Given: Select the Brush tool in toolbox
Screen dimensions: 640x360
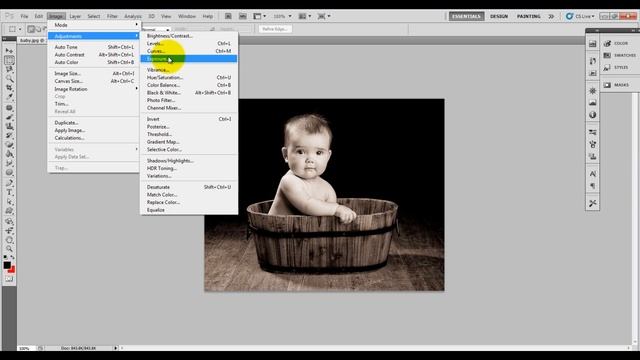Looking at the screenshot, I should [x=9, y=117].
